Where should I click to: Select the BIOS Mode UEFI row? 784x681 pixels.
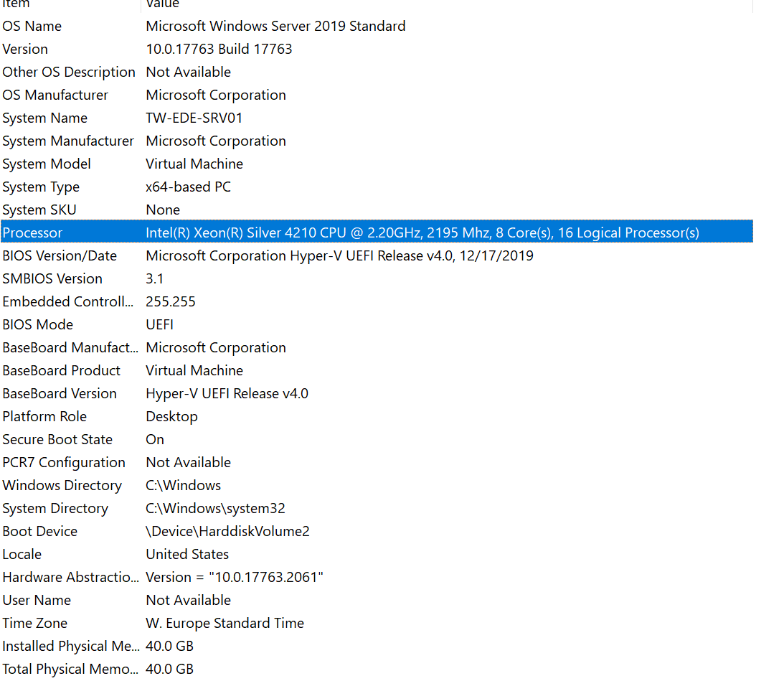(159, 325)
